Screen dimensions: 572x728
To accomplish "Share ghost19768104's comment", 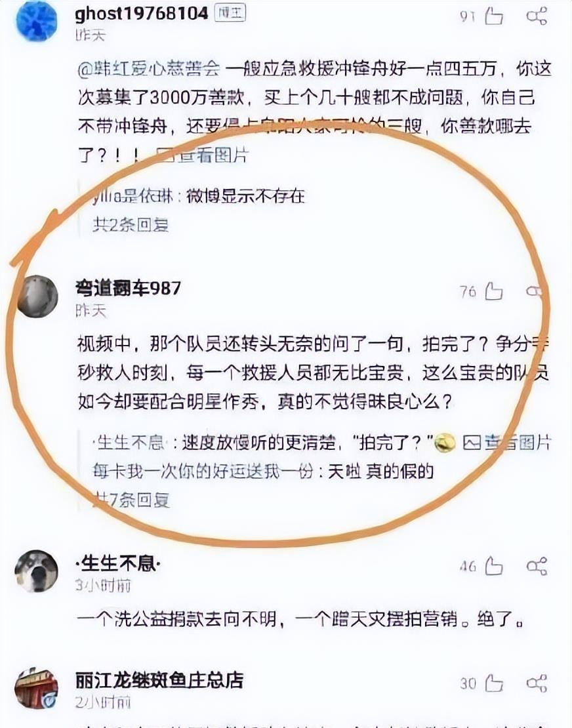I will point(537,16).
